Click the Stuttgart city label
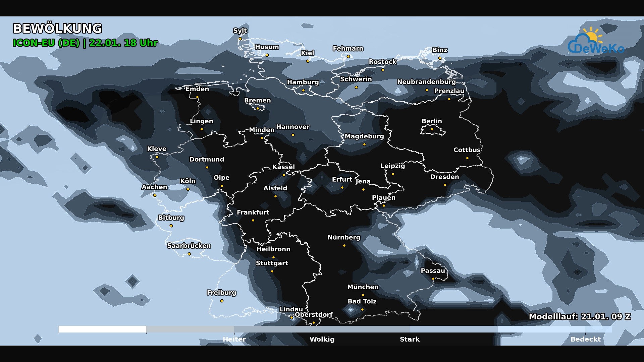The height and width of the screenshot is (362, 644). 272,263
